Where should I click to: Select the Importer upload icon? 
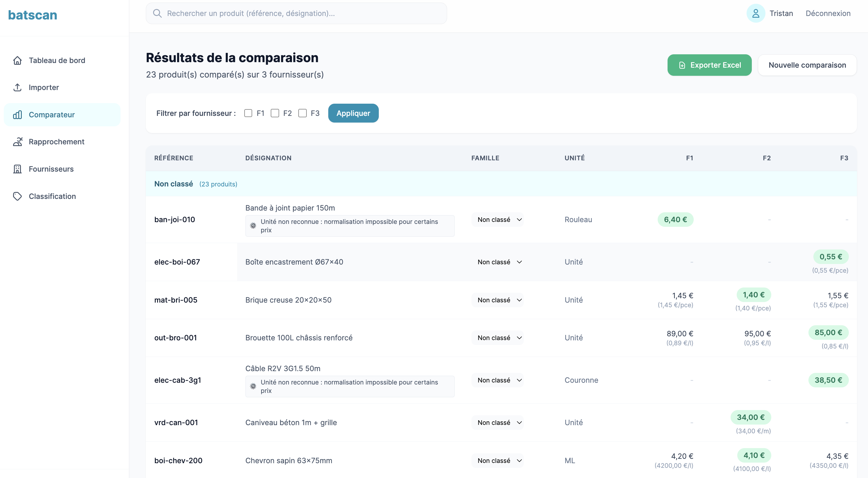[x=17, y=87]
